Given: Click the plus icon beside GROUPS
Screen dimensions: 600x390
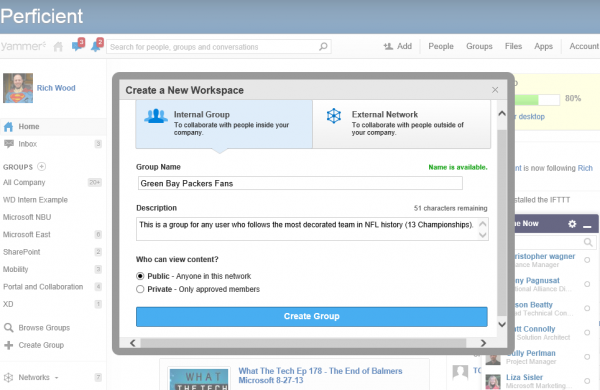Looking at the screenshot, I should pos(42,166).
